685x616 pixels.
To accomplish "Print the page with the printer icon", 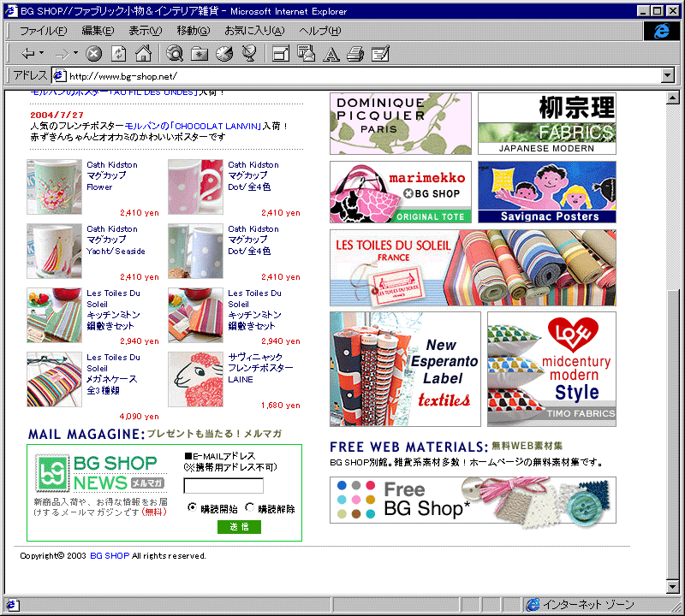I will click(x=355, y=54).
